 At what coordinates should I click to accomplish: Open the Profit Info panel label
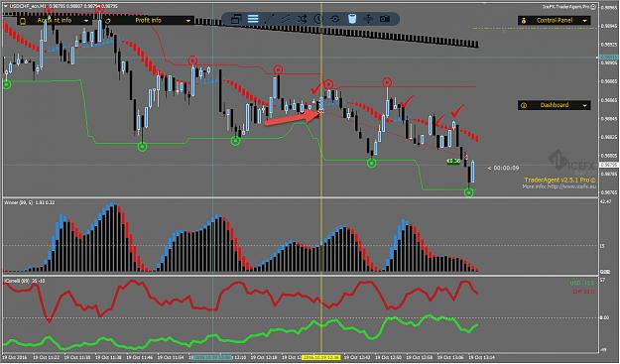point(148,21)
